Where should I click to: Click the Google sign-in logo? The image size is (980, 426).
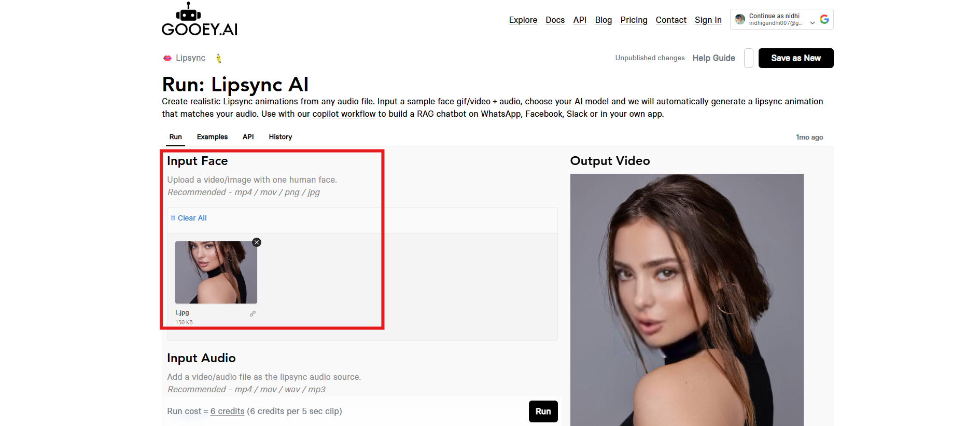824,19
